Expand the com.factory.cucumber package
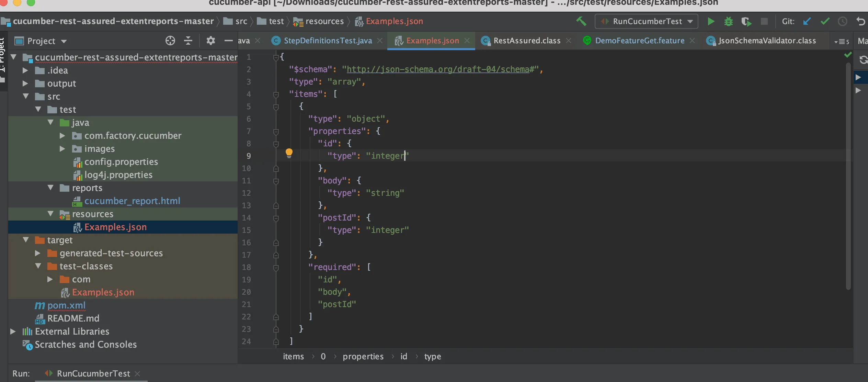Screen dimensions: 868x382 (x=62, y=136)
